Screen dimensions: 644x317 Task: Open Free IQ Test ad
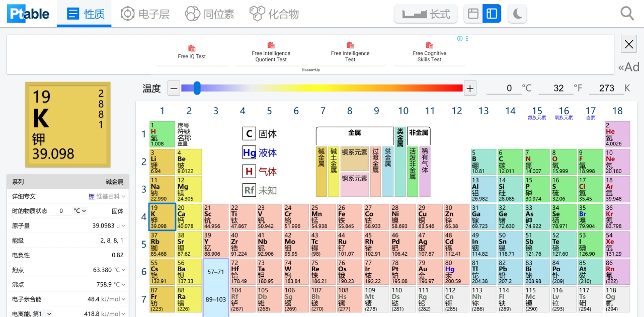(192, 52)
